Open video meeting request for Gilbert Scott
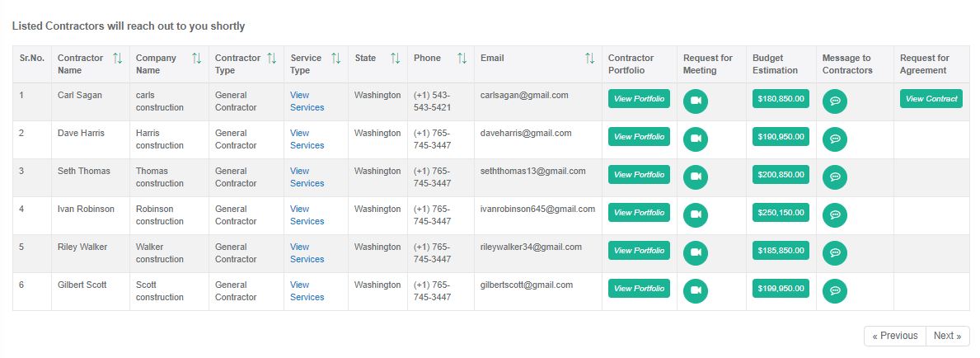This screenshot has width=980, height=358. [x=695, y=291]
